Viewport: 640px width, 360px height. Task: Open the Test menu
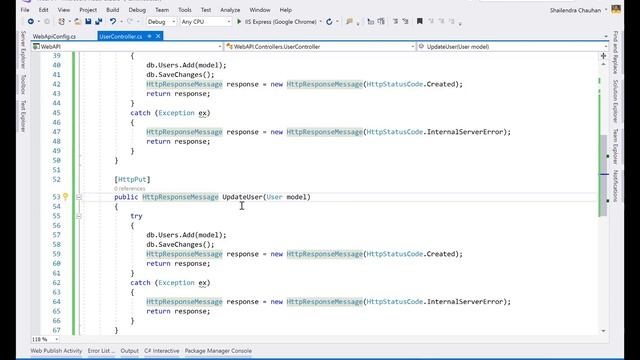[206, 10]
